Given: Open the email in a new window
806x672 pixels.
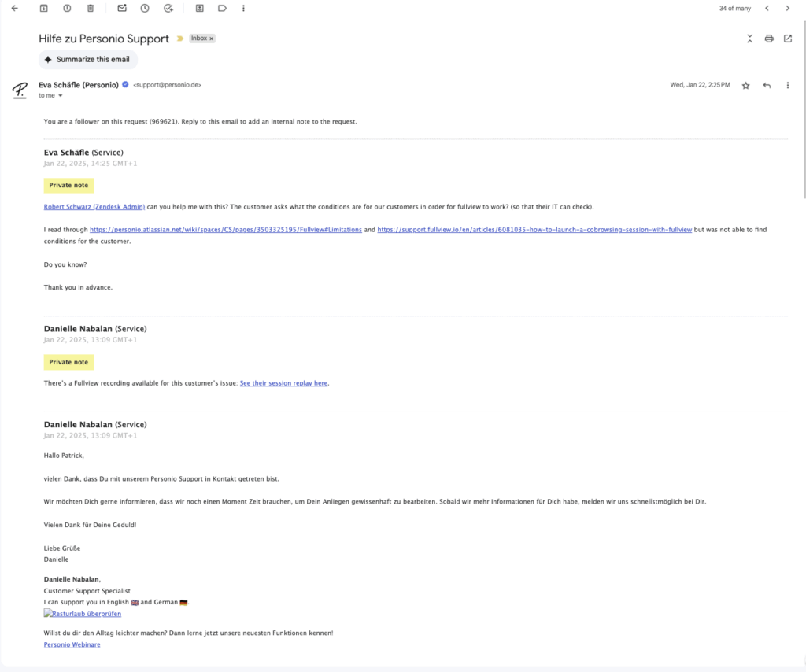Looking at the screenshot, I should coord(788,39).
